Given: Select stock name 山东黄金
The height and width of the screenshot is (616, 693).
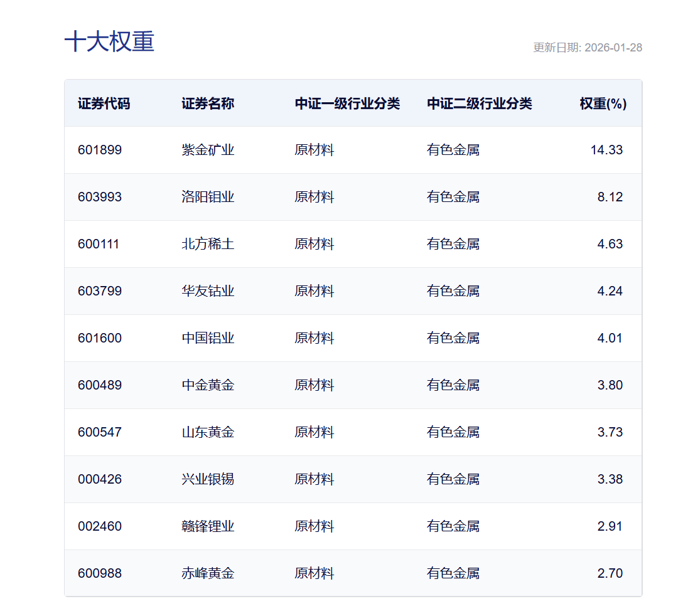Looking at the screenshot, I should coord(208,432).
